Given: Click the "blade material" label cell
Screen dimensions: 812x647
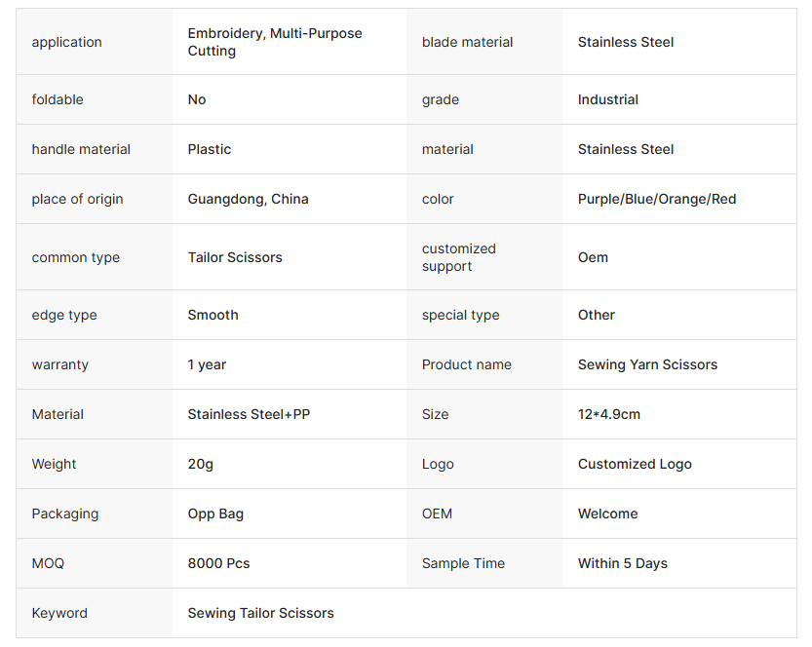Looking at the screenshot, I should tap(467, 42).
